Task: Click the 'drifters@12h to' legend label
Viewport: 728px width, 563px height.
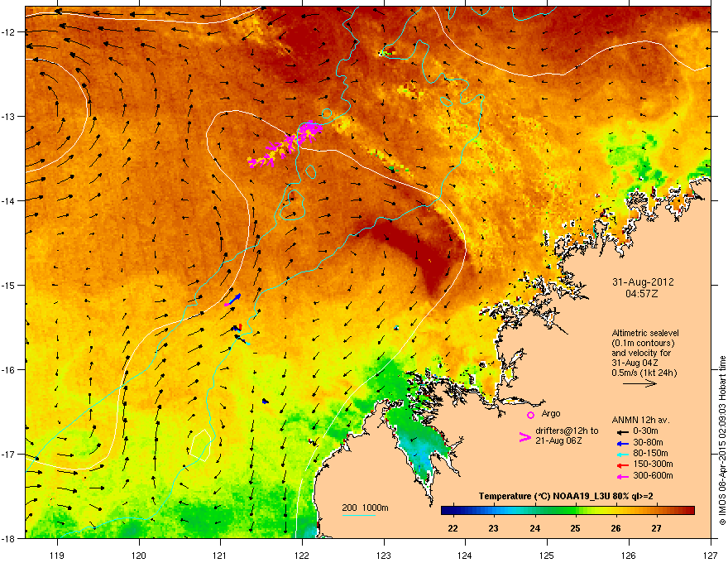Action: tap(567, 431)
